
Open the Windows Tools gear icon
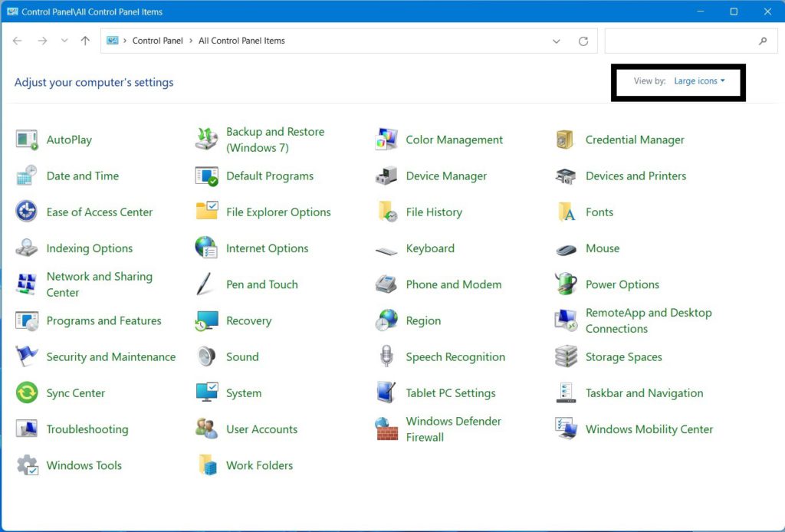coord(27,465)
